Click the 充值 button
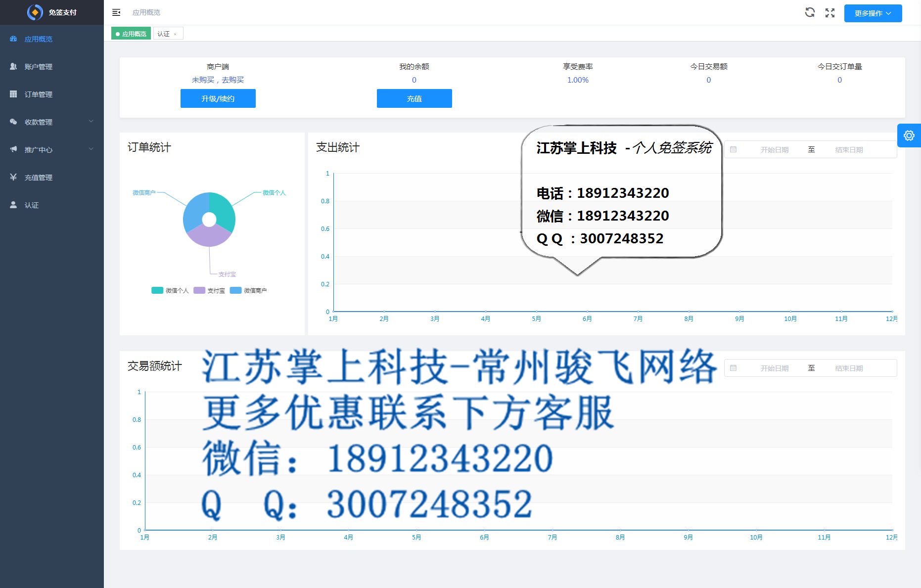921x588 pixels. point(414,98)
